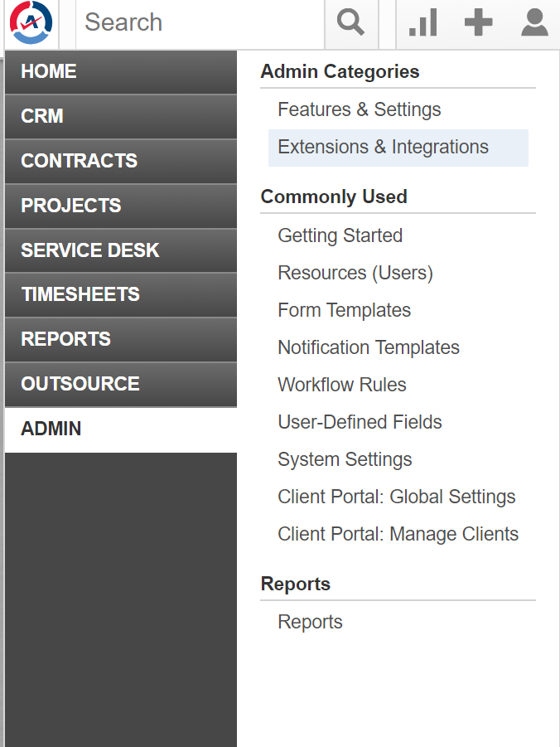Viewport: 560px width, 747px height.
Task: Open User-Defined Fields page
Action: [x=360, y=422]
